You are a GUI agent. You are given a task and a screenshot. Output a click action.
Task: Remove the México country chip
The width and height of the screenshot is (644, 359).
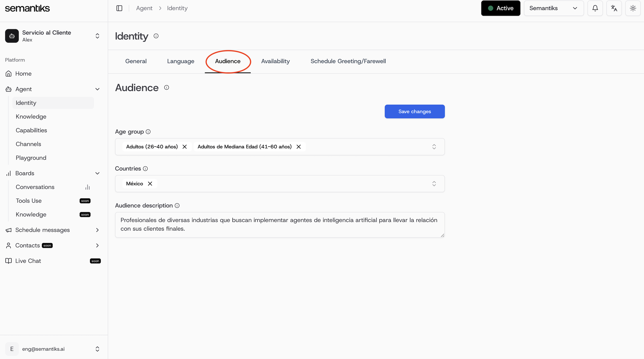[150, 183]
